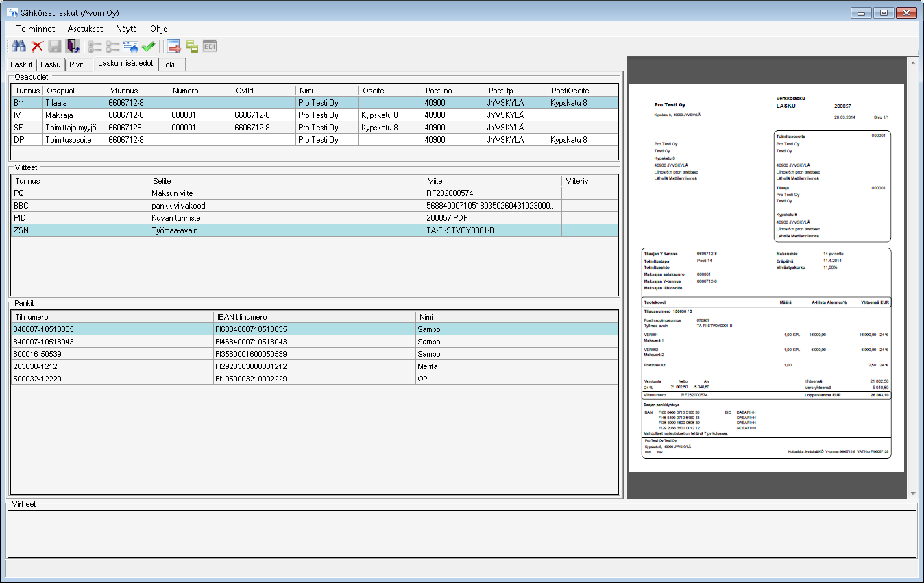This screenshot has height=583, width=924.
Task: Select bank account 800016-50539
Action: [x=314, y=353]
